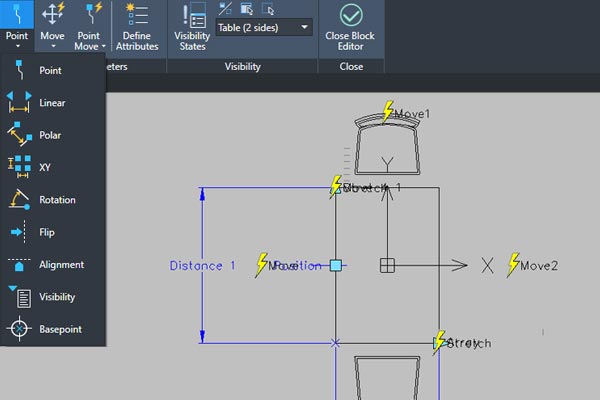The image size is (600, 400).
Task: Click the Close Block Editor button
Action: pyautogui.click(x=351, y=27)
